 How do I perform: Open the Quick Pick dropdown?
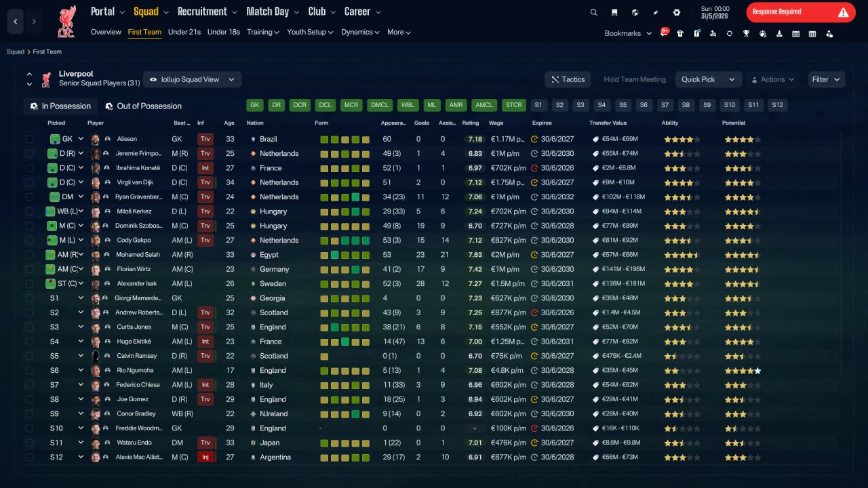(708, 79)
